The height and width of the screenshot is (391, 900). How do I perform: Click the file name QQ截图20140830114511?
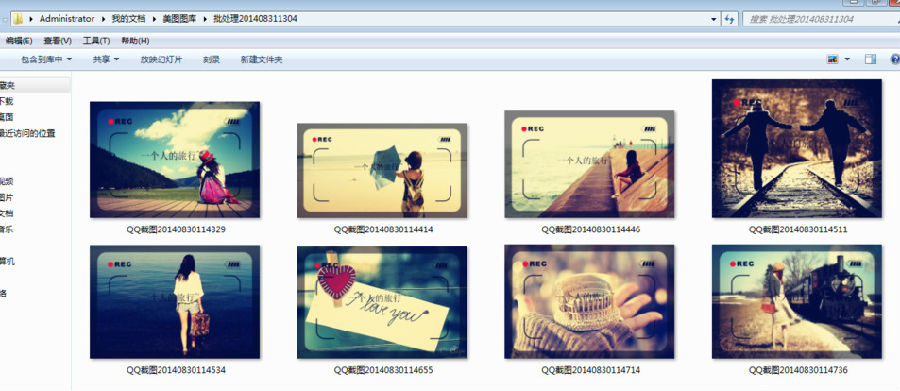798,229
